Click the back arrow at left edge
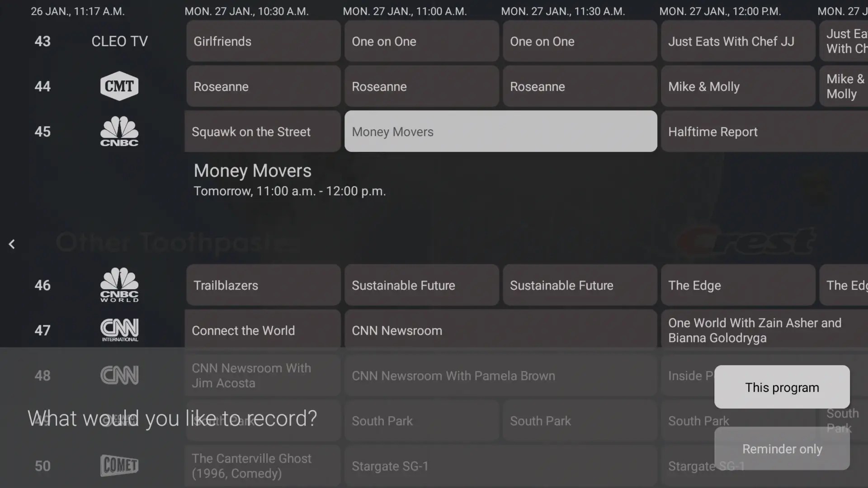Viewport: 868px width, 488px height. (12, 244)
